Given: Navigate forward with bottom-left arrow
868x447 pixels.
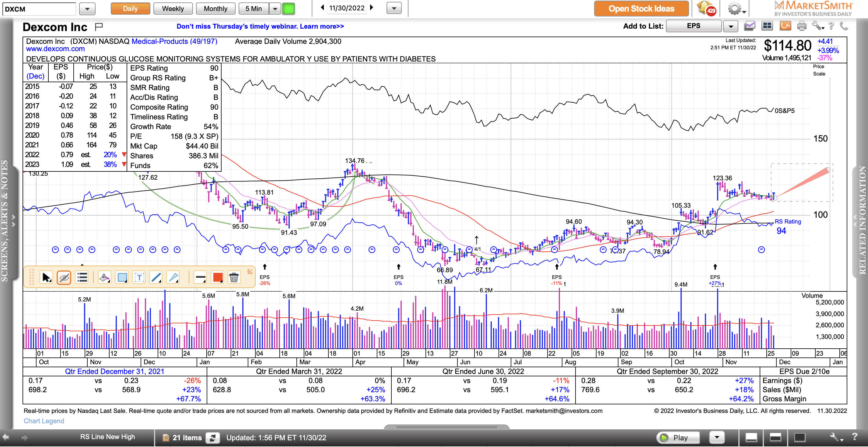Looking at the screenshot, I should coord(24,437).
